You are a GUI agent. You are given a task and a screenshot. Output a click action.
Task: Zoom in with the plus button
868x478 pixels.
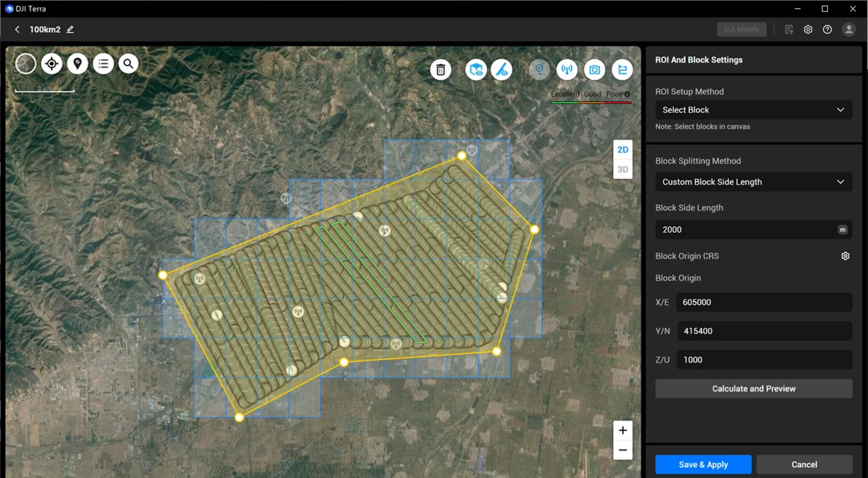click(623, 430)
